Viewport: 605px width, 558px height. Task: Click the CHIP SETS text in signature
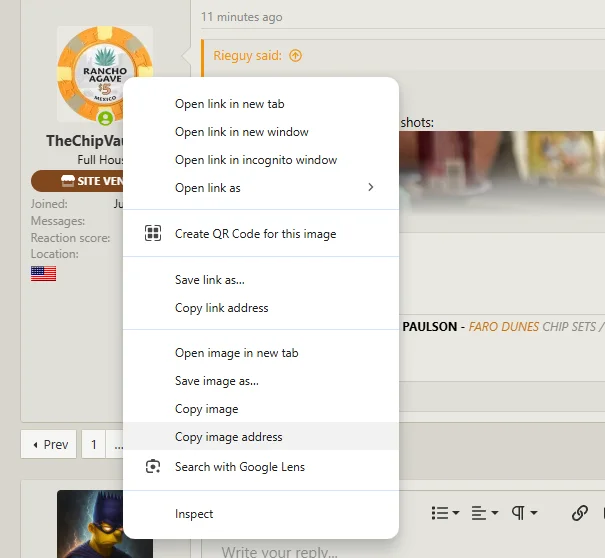(569, 327)
